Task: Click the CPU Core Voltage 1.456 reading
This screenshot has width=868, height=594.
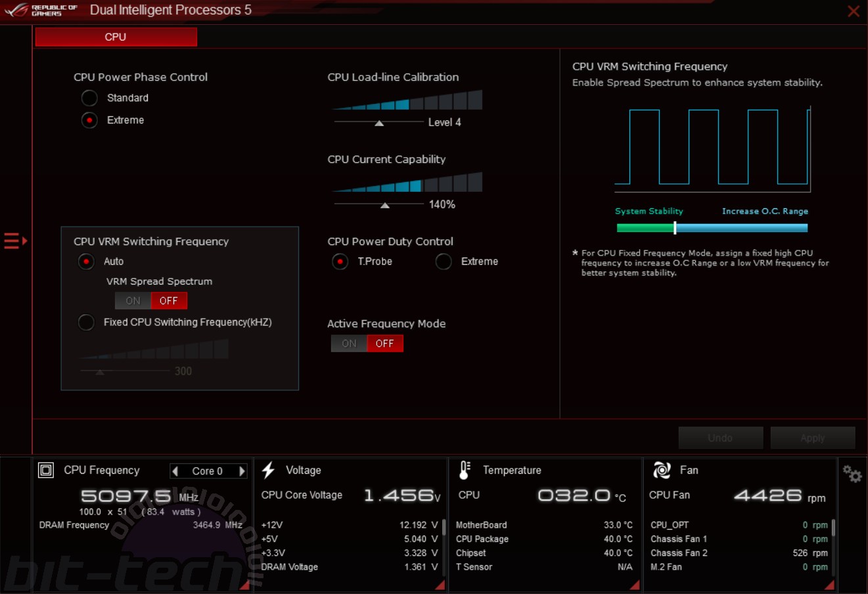Action: (x=402, y=495)
